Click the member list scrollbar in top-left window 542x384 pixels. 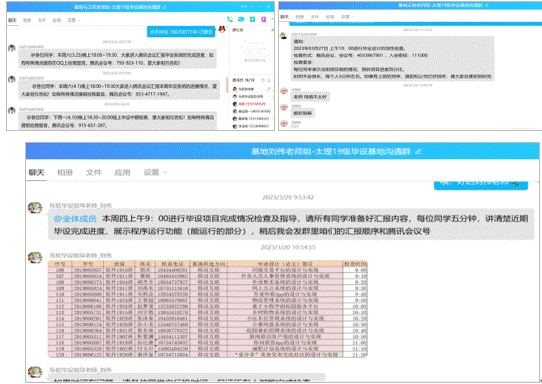[x=227, y=84]
